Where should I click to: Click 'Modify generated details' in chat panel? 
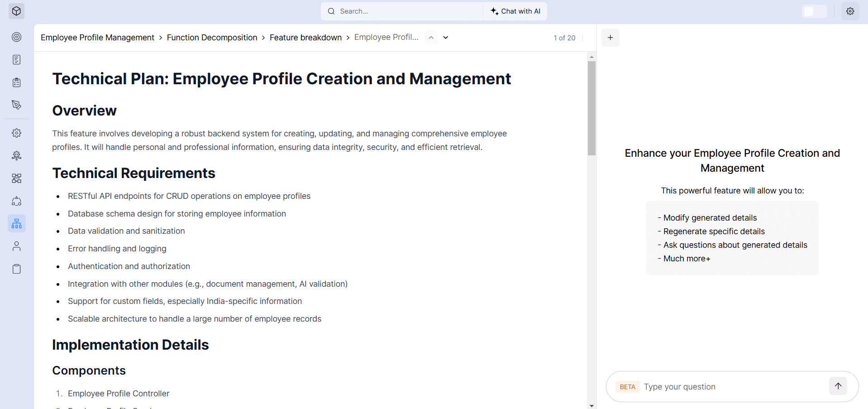(x=710, y=218)
